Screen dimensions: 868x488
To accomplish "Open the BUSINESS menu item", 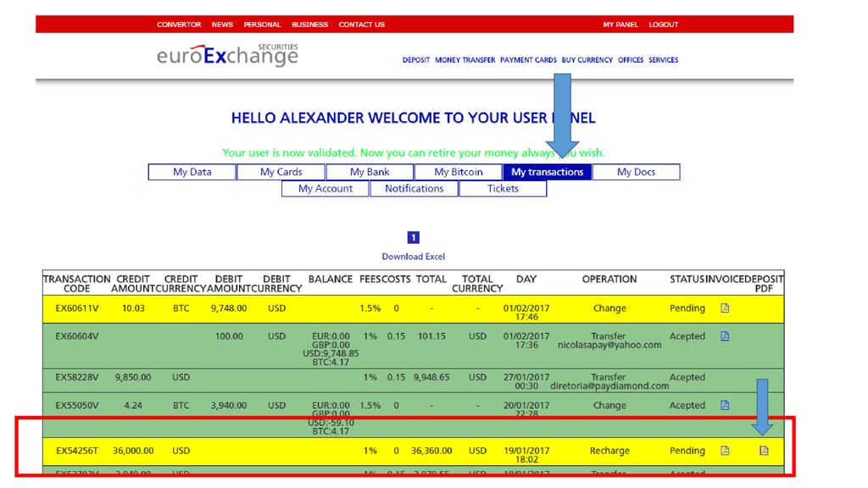I will (310, 25).
